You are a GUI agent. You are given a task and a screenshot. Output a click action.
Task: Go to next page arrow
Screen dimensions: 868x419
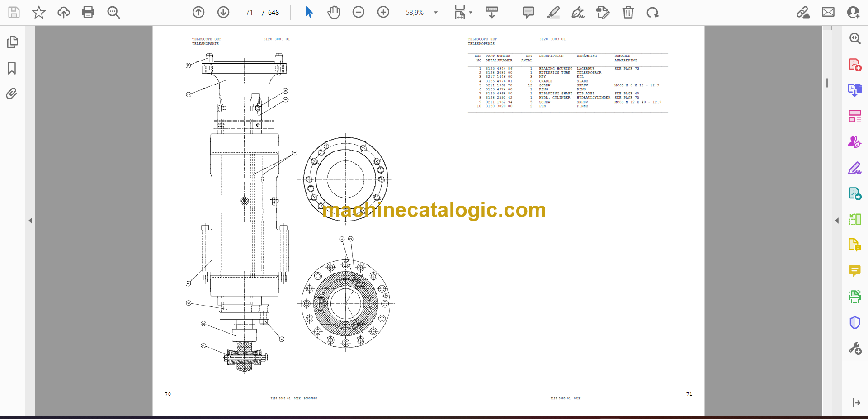tap(223, 12)
